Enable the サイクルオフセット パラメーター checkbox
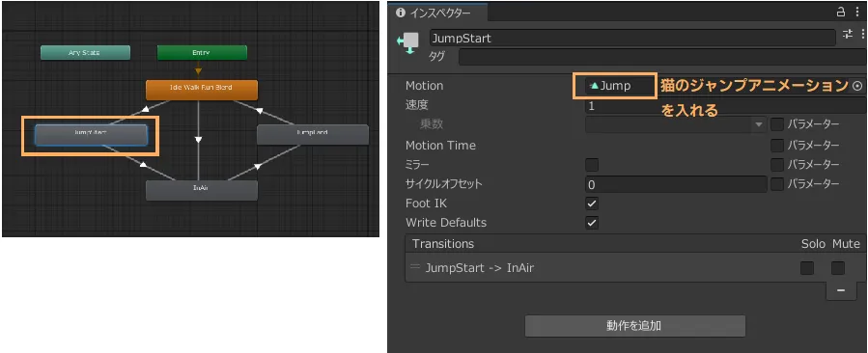868x353 pixels. pos(777,184)
